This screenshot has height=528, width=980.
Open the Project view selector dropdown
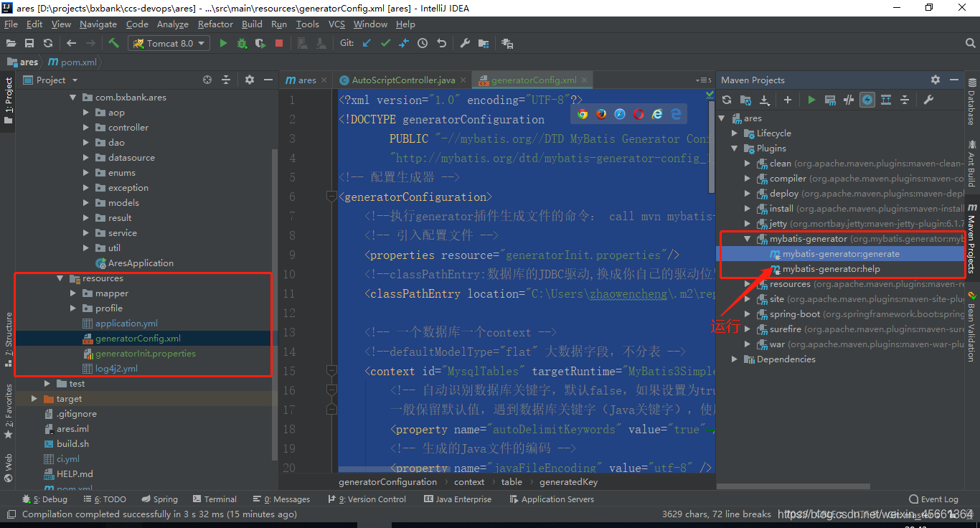[x=50, y=80]
